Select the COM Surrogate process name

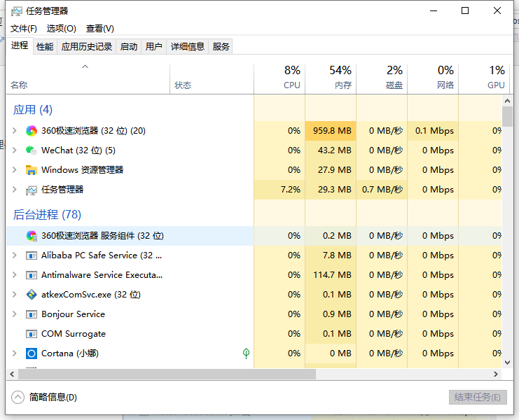click(x=74, y=334)
